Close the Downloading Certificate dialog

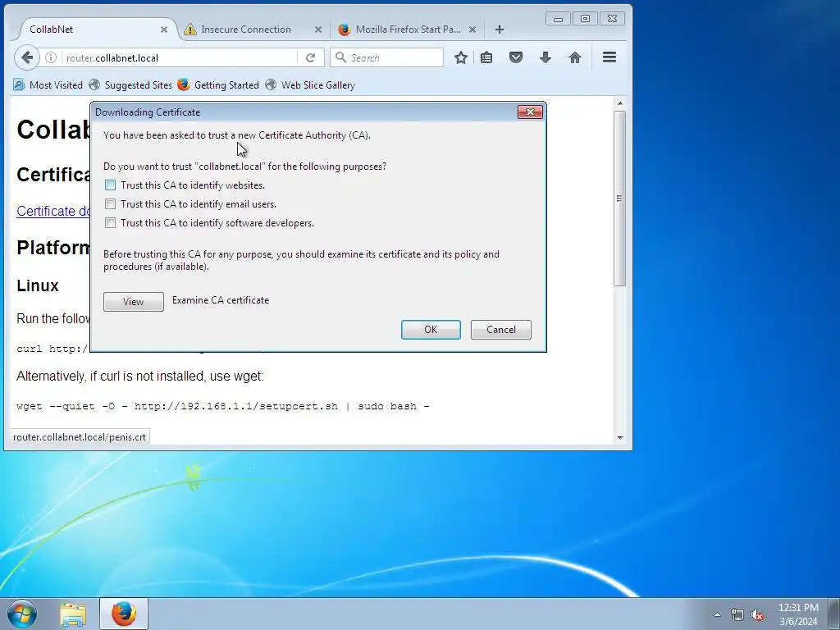click(x=531, y=112)
